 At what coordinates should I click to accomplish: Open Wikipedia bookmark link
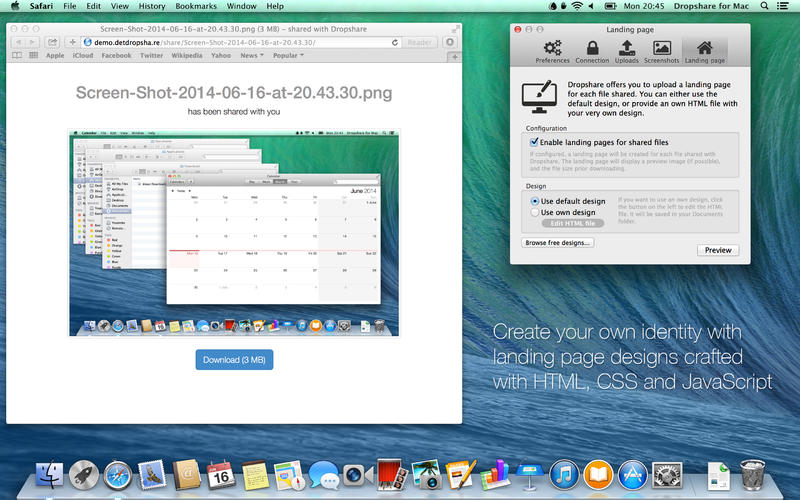point(187,55)
